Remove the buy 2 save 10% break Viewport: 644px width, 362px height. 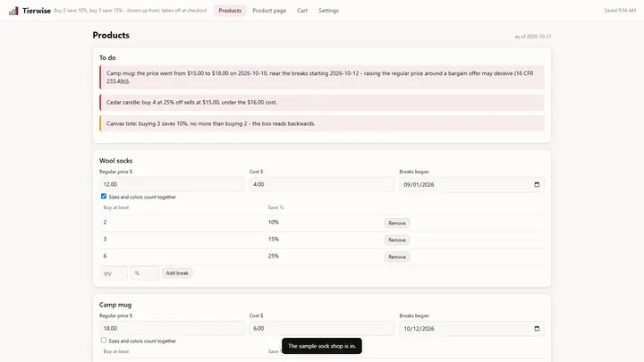point(397,223)
